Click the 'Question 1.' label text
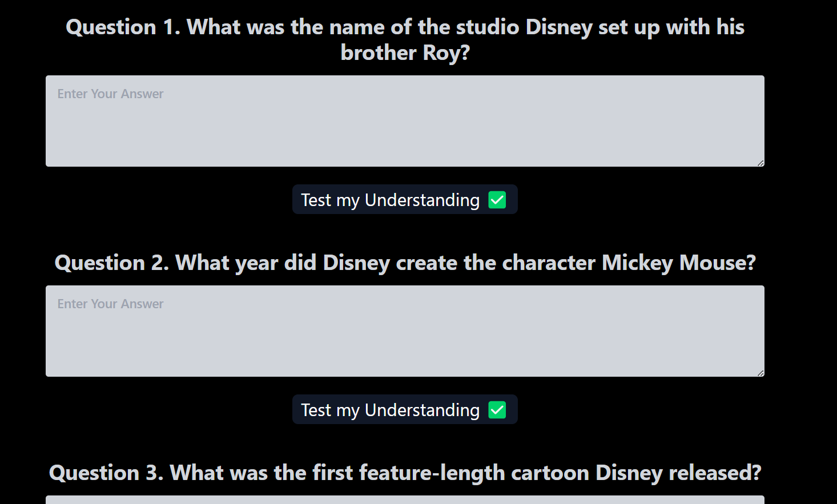This screenshot has width=837, height=504. [x=123, y=27]
